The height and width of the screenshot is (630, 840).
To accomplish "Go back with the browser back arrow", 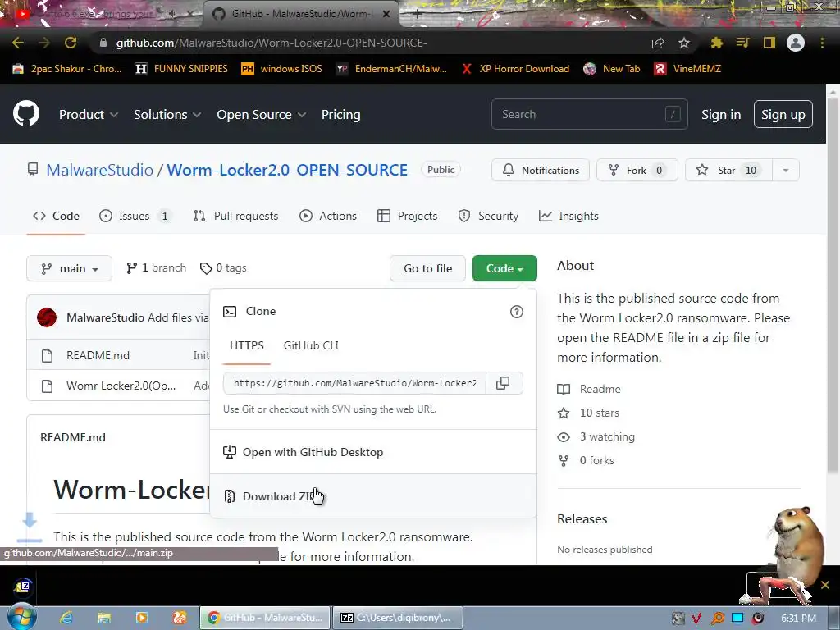I will (18, 43).
